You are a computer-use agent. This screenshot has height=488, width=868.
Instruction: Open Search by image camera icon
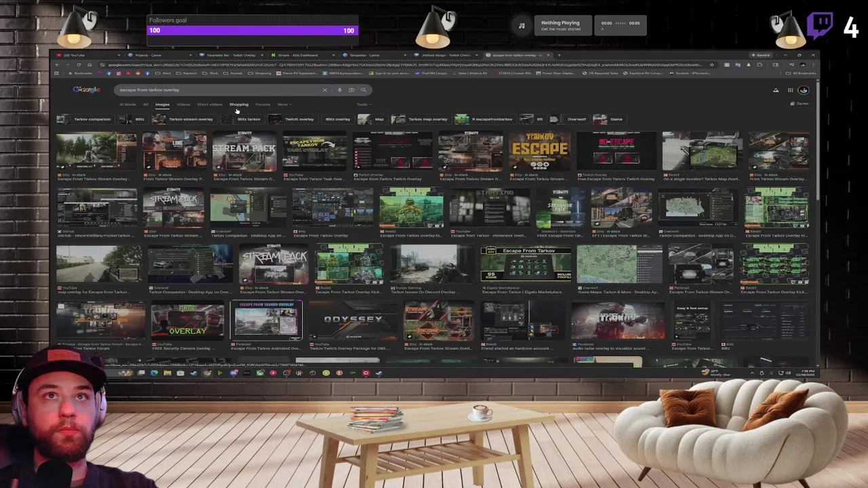click(x=351, y=89)
